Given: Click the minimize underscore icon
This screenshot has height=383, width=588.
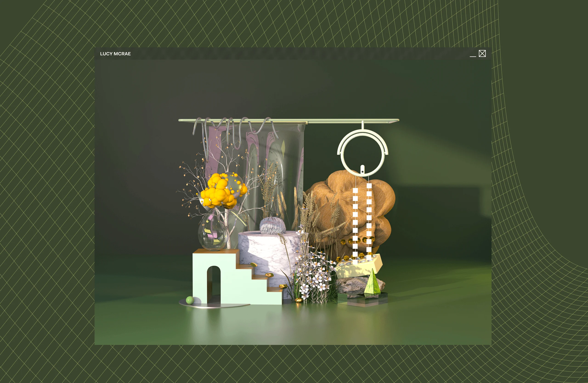Looking at the screenshot, I should pos(473,56).
